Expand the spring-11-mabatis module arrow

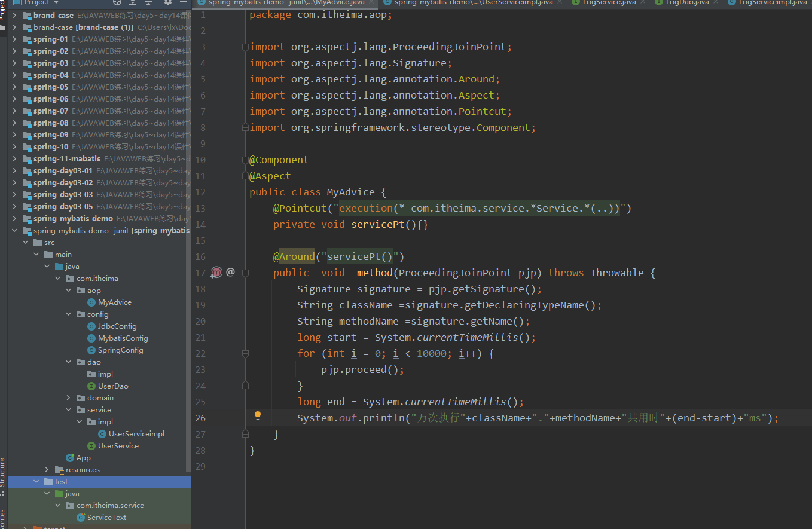point(15,159)
